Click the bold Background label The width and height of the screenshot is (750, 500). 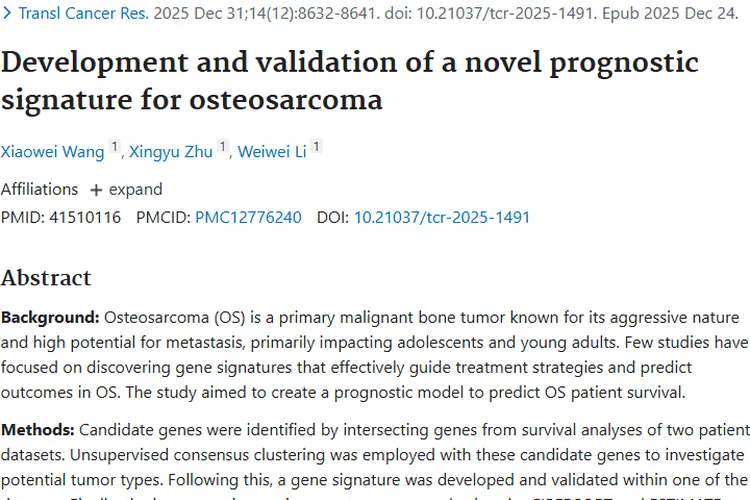(x=50, y=318)
